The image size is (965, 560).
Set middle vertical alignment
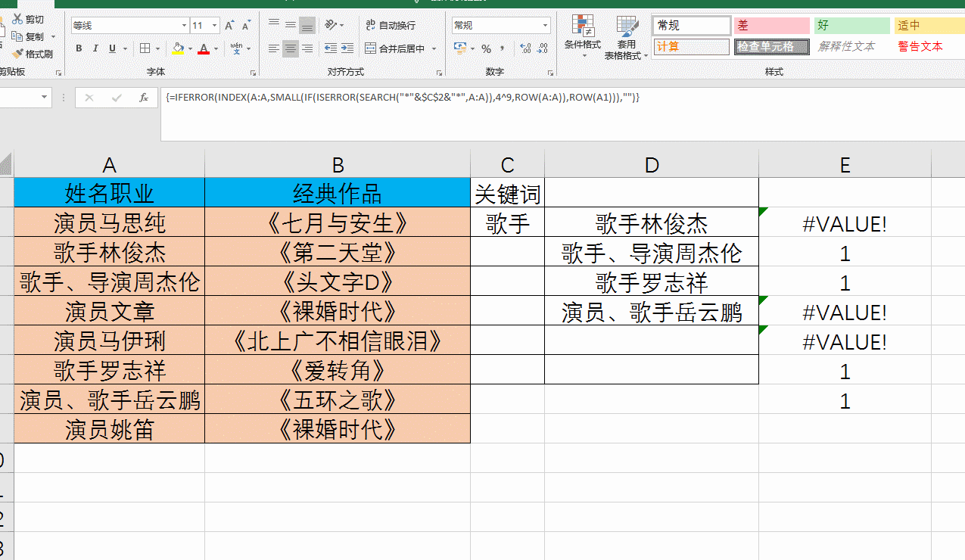click(291, 25)
